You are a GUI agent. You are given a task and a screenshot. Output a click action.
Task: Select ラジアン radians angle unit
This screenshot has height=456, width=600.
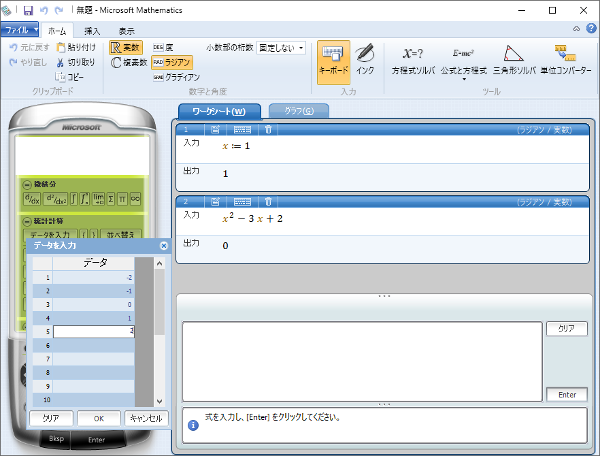(x=172, y=62)
